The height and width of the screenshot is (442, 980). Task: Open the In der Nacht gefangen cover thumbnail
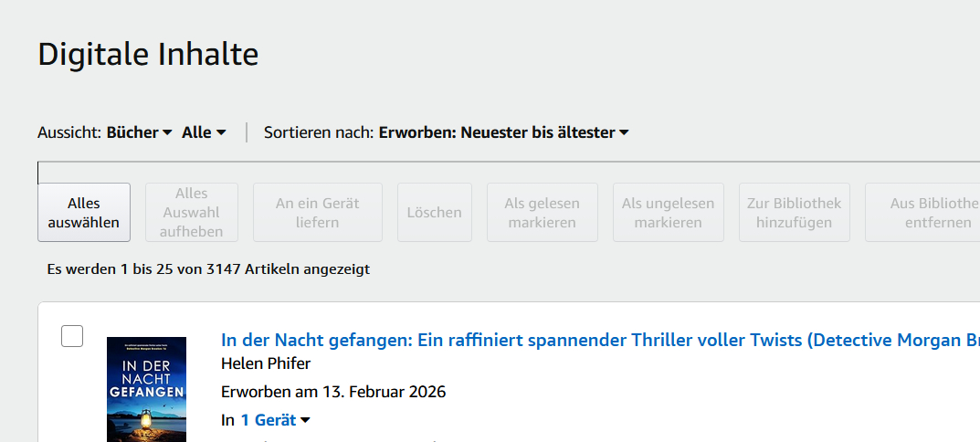146,390
